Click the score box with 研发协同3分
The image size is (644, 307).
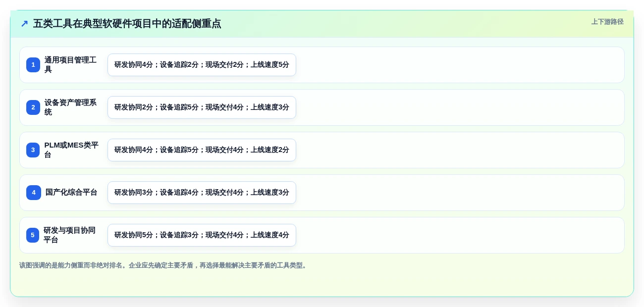coord(202,193)
